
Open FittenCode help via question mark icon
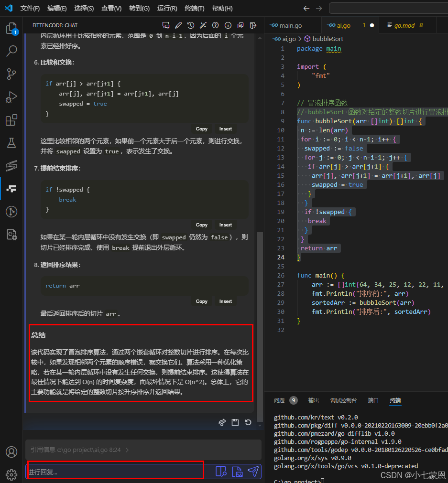pyautogui.click(x=216, y=25)
